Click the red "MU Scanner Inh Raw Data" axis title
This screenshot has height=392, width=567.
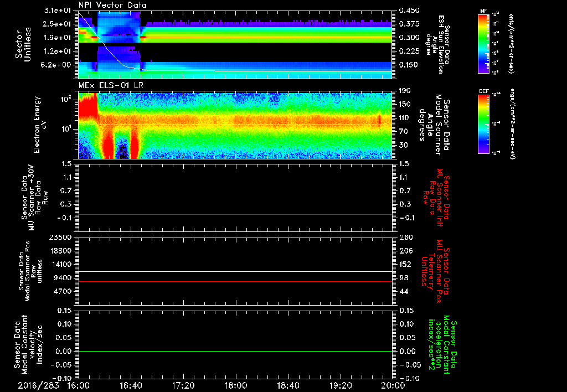pos(436,198)
